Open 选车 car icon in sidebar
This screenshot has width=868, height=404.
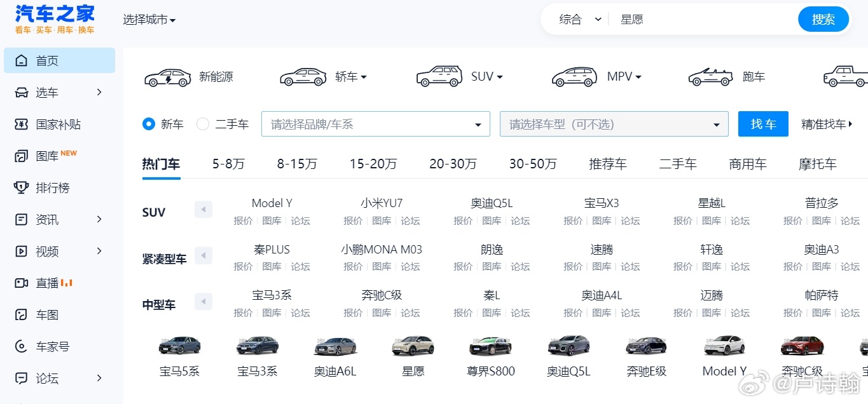click(x=22, y=93)
